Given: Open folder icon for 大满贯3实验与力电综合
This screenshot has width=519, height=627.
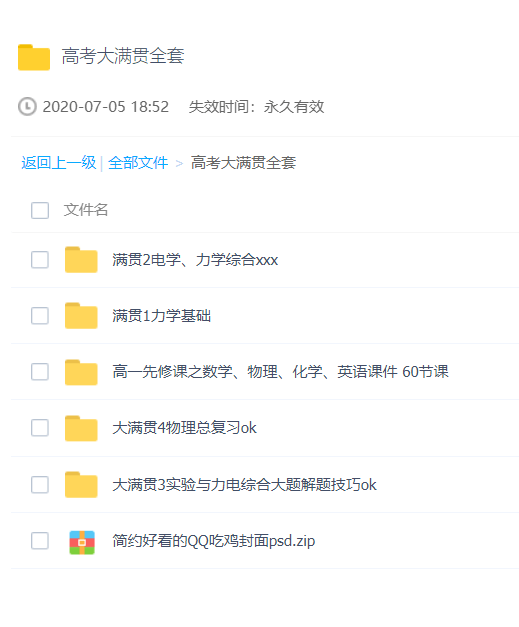Looking at the screenshot, I should (81, 485).
